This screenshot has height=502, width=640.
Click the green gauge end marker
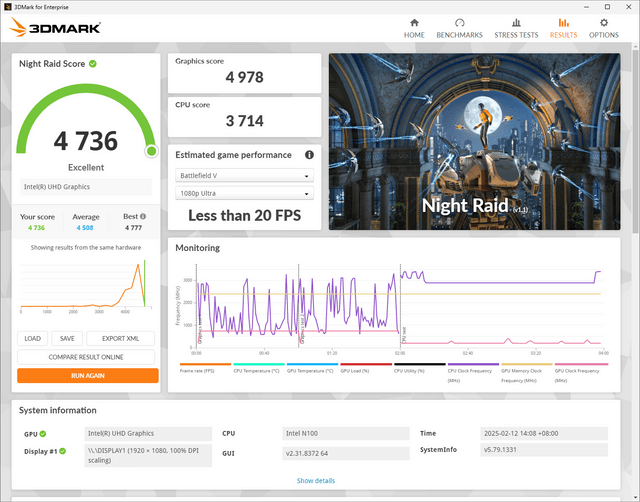click(x=151, y=151)
